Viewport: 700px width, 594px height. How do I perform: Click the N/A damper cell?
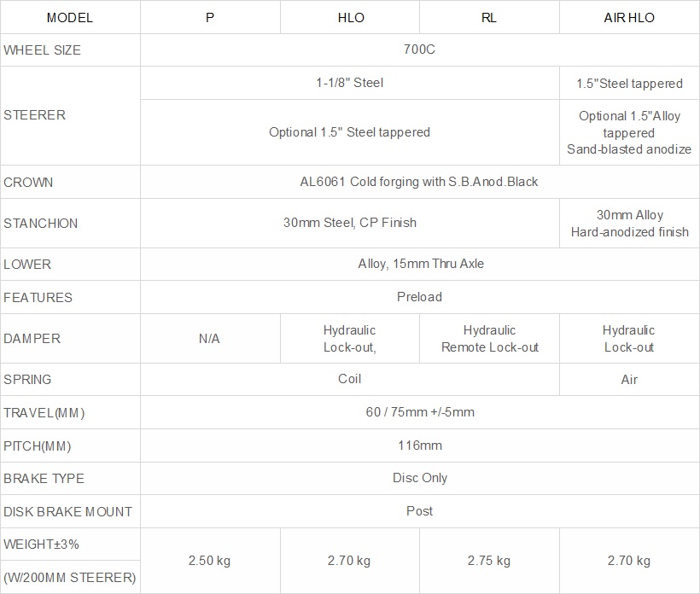coord(210,339)
